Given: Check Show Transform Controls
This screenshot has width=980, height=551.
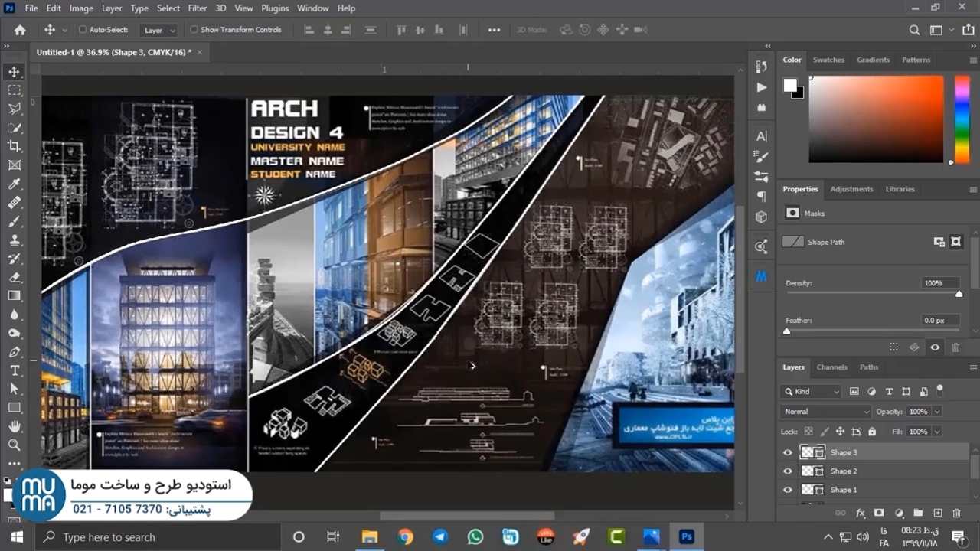Looking at the screenshot, I should [x=194, y=30].
